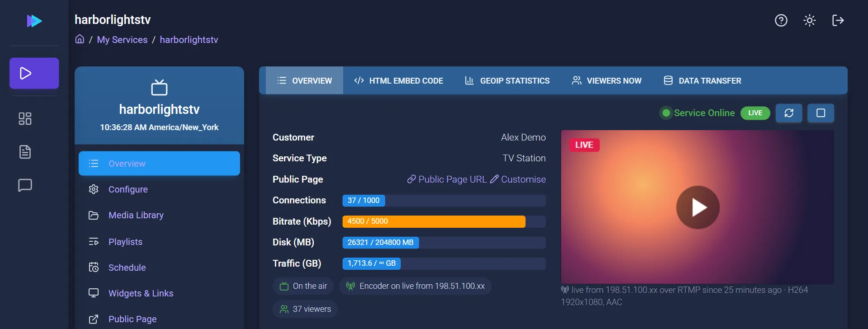Image resolution: width=868 pixels, height=329 pixels.
Task: Click the restart service refresh button
Action: 789,113
